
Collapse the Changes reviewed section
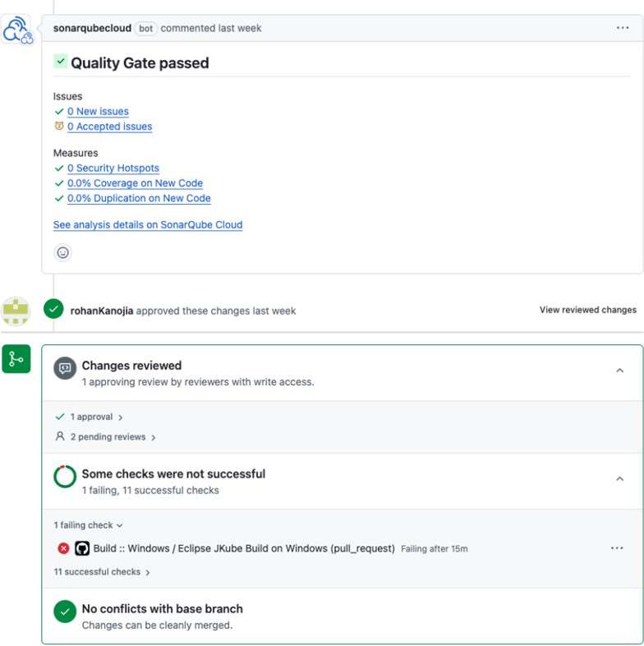tap(619, 371)
